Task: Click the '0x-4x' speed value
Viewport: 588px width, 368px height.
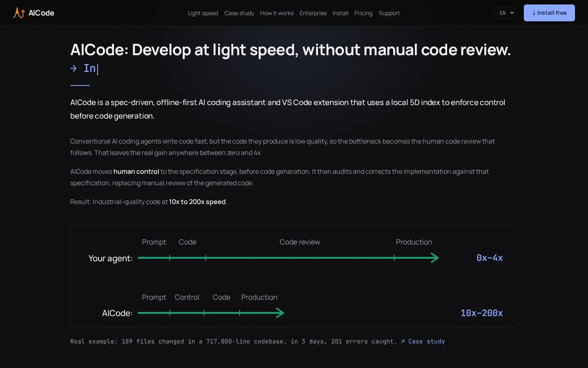Action: click(x=490, y=258)
